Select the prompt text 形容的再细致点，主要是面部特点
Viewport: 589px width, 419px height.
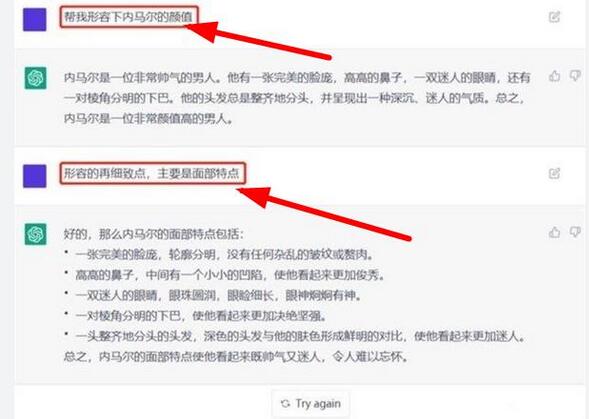[x=152, y=173]
